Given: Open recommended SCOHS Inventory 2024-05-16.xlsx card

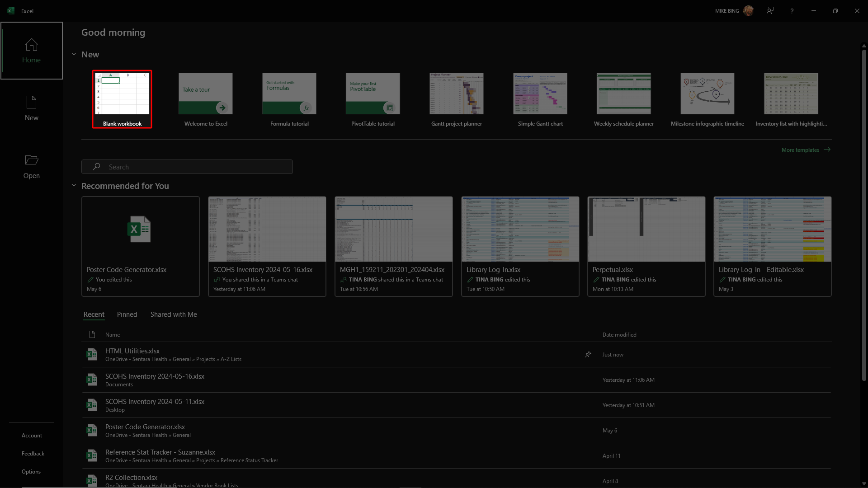Looking at the screenshot, I should coord(267,246).
